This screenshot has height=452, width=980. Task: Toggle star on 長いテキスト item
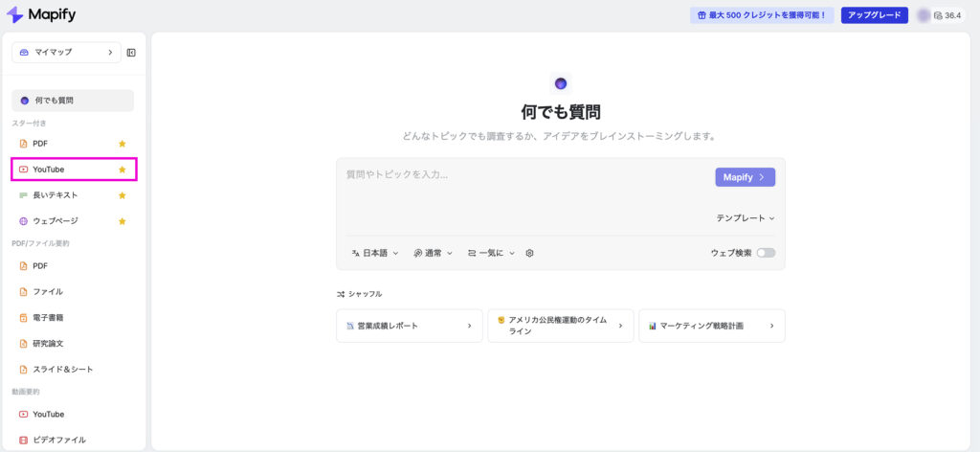[x=122, y=195]
